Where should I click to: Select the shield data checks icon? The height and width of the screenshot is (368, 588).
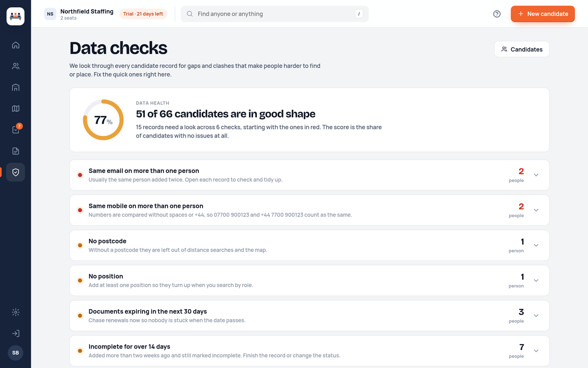pyautogui.click(x=16, y=172)
